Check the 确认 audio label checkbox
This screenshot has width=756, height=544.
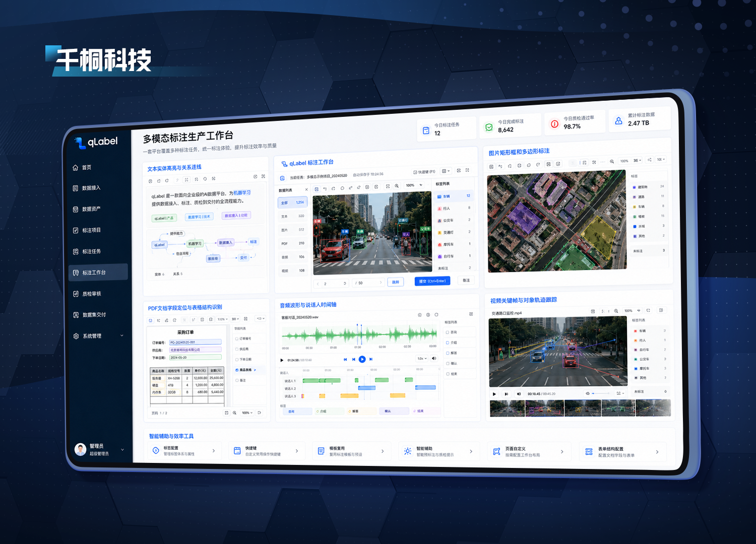448,363
